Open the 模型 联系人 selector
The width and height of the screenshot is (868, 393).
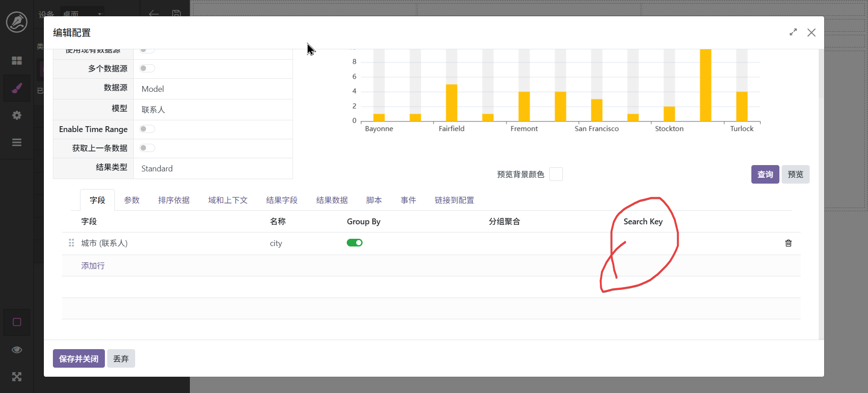pyautogui.click(x=212, y=110)
